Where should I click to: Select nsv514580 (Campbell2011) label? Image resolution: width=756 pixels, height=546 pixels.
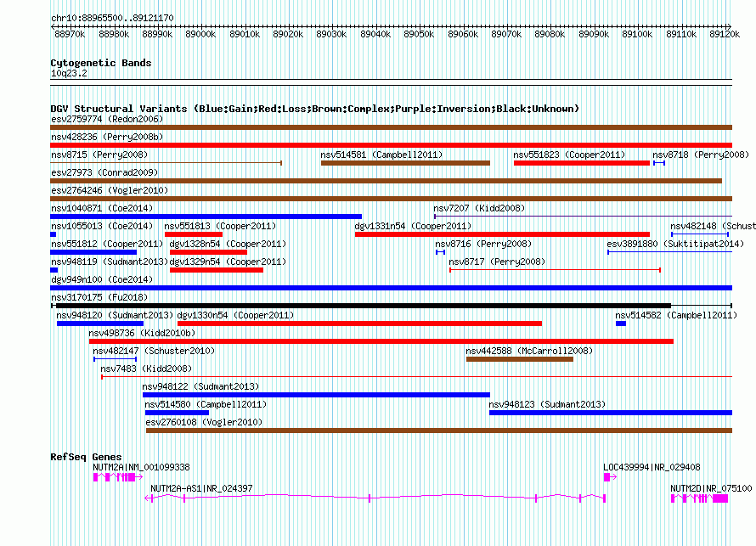tap(206, 404)
